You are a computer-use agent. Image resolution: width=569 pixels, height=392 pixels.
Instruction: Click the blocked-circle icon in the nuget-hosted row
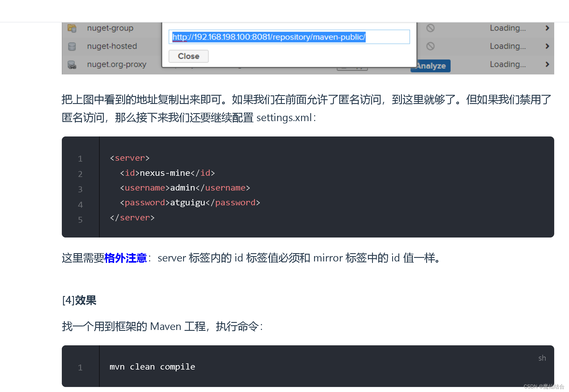[x=430, y=46]
